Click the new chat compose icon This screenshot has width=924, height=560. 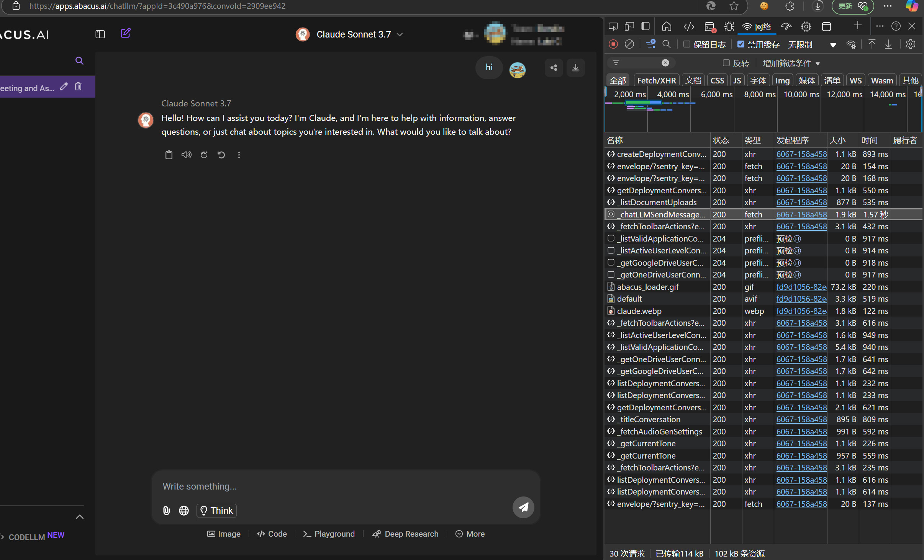pos(125,33)
